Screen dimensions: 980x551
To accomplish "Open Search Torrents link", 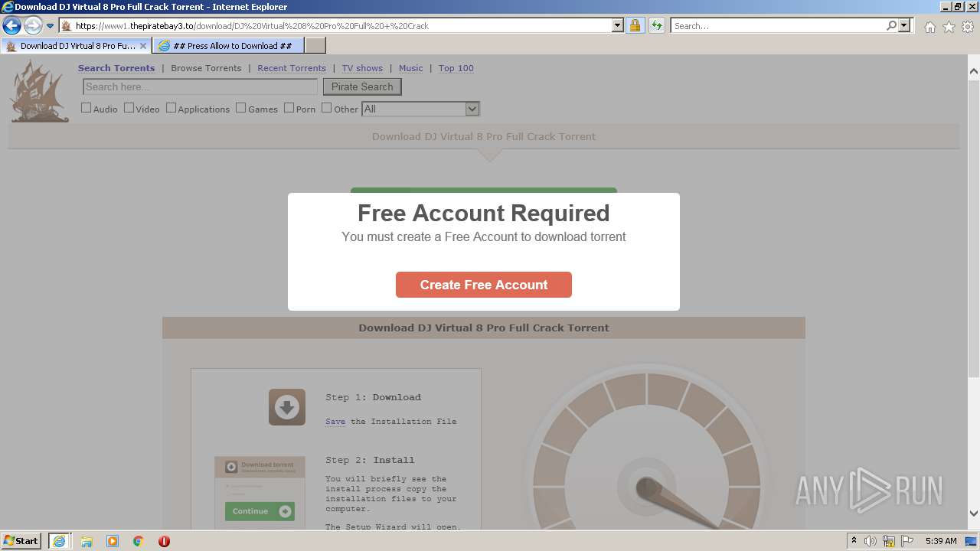I will 116,68.
